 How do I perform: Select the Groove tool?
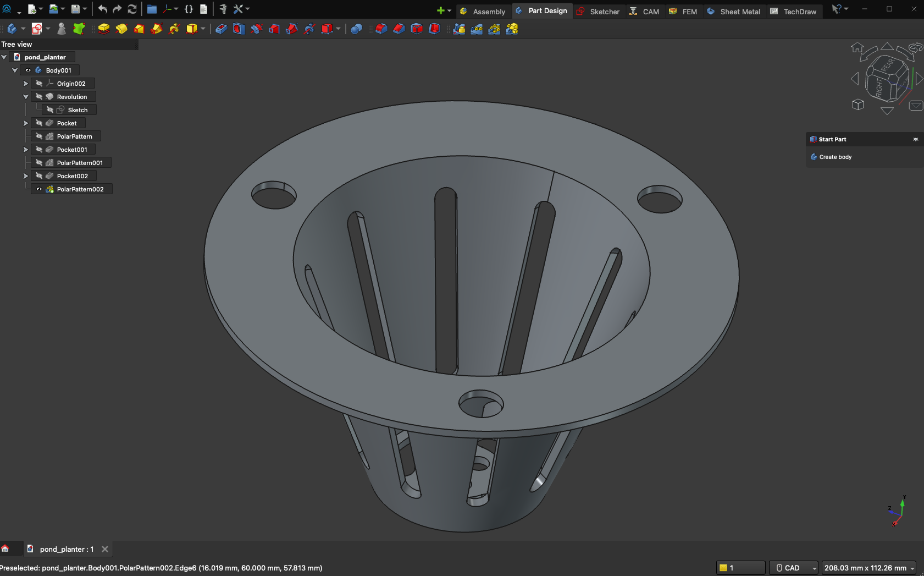[x=256, y=29]
